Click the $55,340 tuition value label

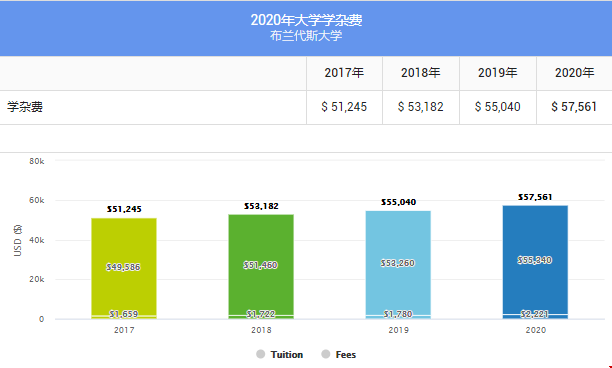pos(535,260)
